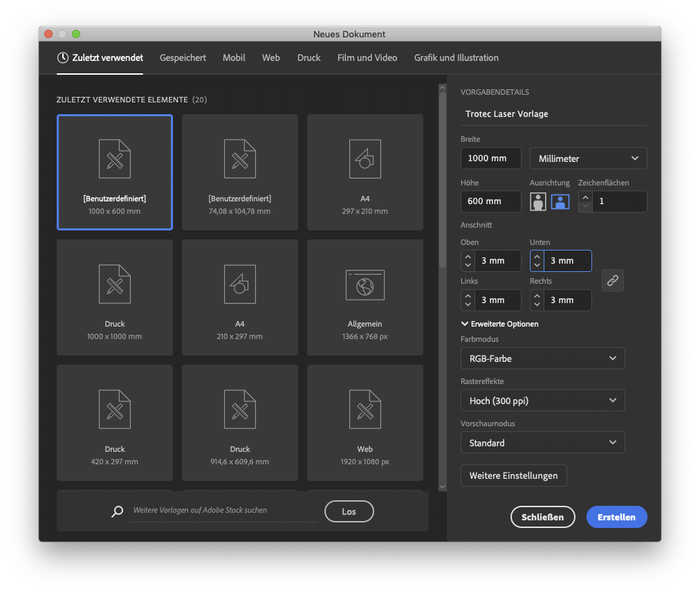Click the magnifier icon in Adobe Stock search
This screenshot has height=593, width=700.
(117, 511)
